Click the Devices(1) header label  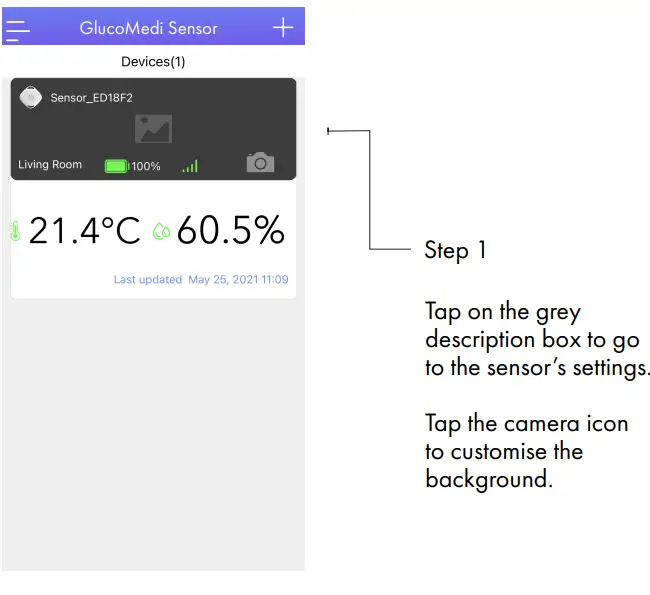pyautogui.click(x=153, y=62)
